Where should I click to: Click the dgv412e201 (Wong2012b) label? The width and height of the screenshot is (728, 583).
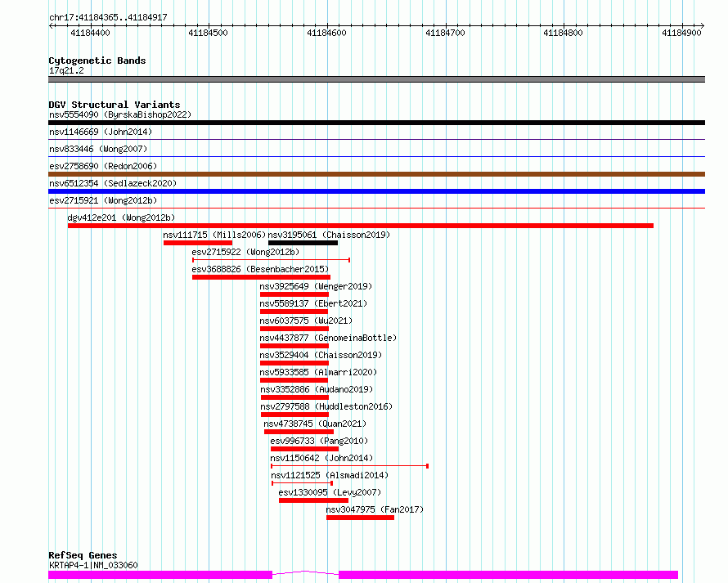[x=121, y=218]
